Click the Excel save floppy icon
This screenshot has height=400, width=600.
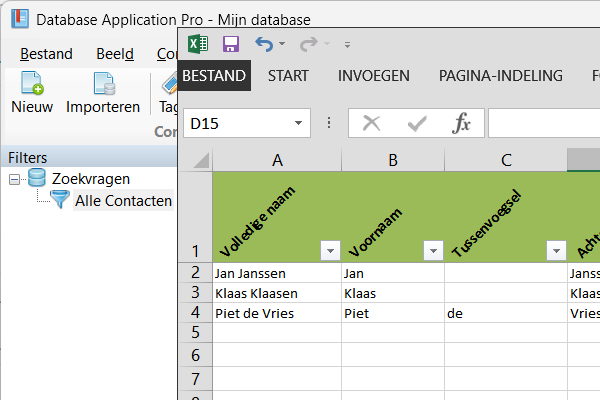[231, 44]
